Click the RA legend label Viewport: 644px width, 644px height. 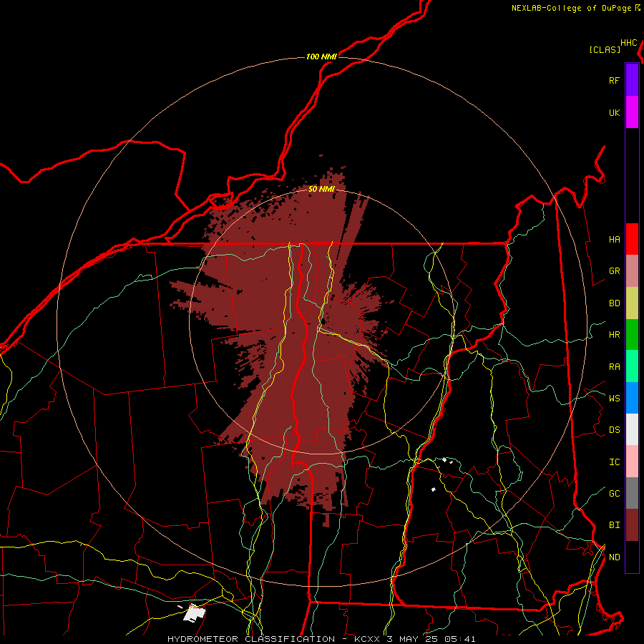click(614, 367)
